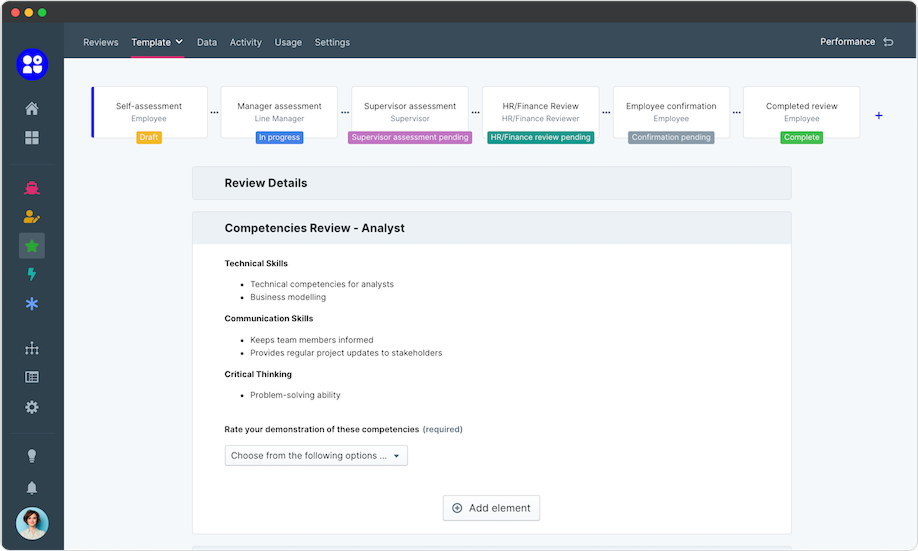This screenshot has height=551, width=918.
Task: Open the Template tab dropdown
Action: click(x=157, y=42)
